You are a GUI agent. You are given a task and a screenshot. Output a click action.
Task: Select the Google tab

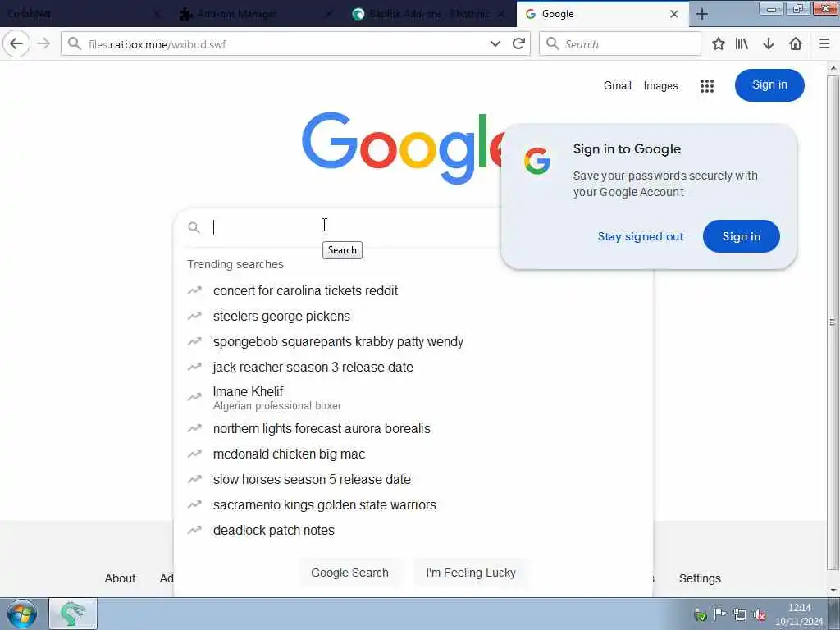point(603,14)
